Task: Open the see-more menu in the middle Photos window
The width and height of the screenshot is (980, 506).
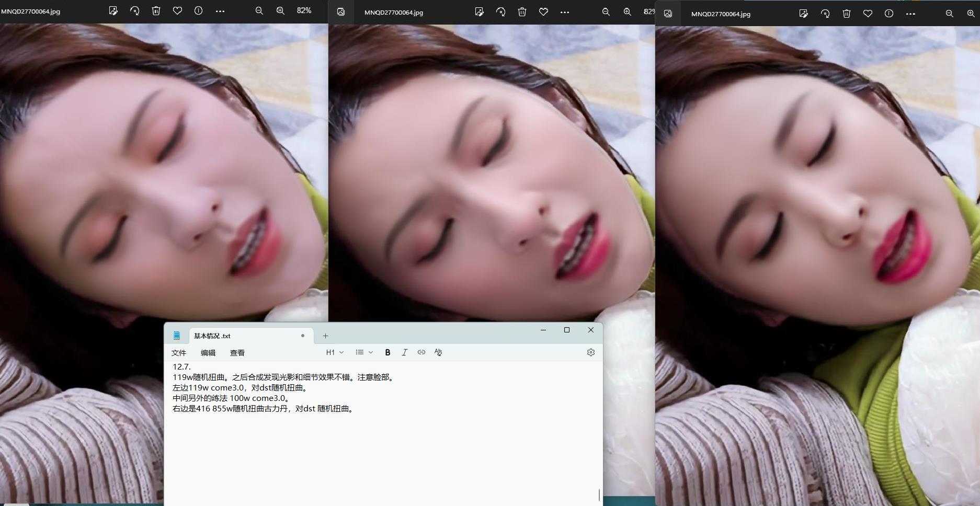Action: pos(565,11)
